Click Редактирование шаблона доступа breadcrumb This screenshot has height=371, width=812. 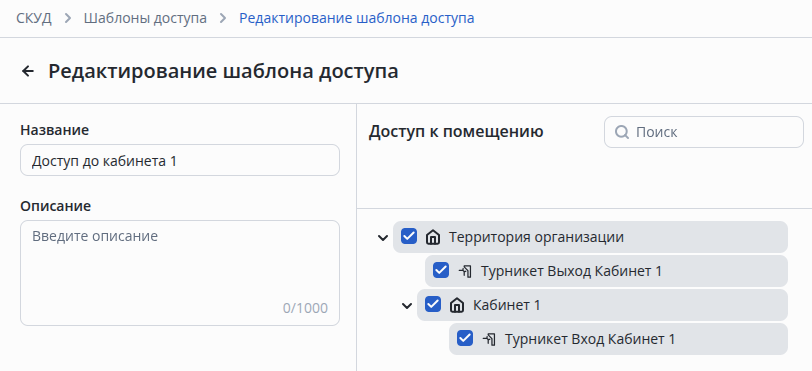coord(356,19)
